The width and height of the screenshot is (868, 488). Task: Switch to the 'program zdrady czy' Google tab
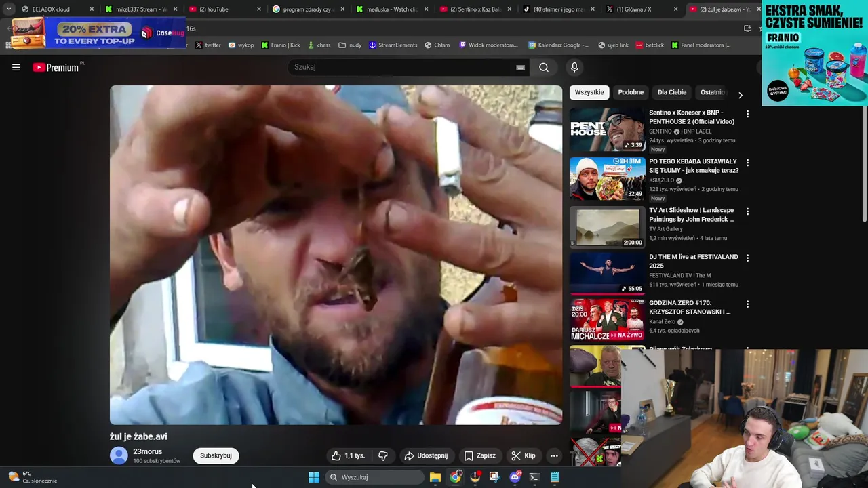(309, 9)
